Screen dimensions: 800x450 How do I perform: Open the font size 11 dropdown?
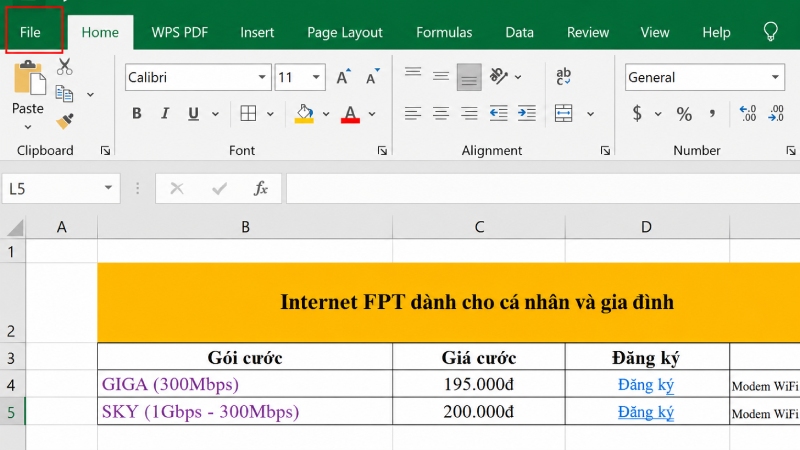click(x=316, y=77)
